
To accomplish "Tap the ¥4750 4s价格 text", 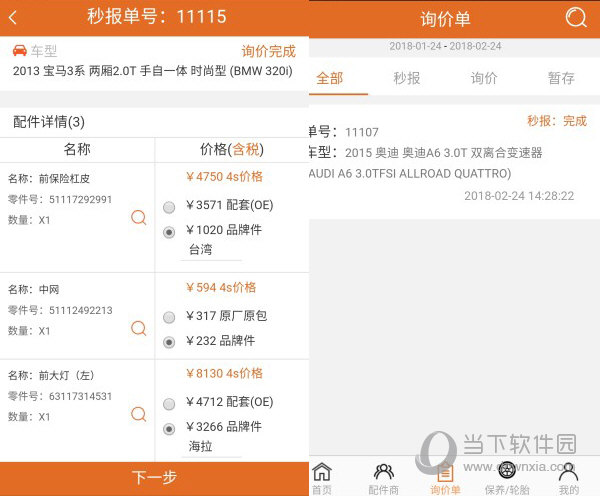I will [x=224, y=177].
